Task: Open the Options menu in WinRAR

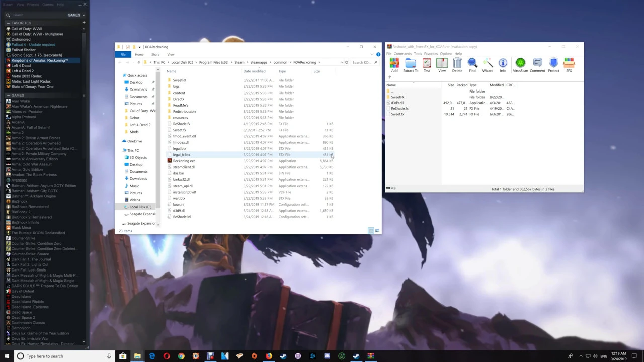Action: pyautogui.click(x=446, y=54)
